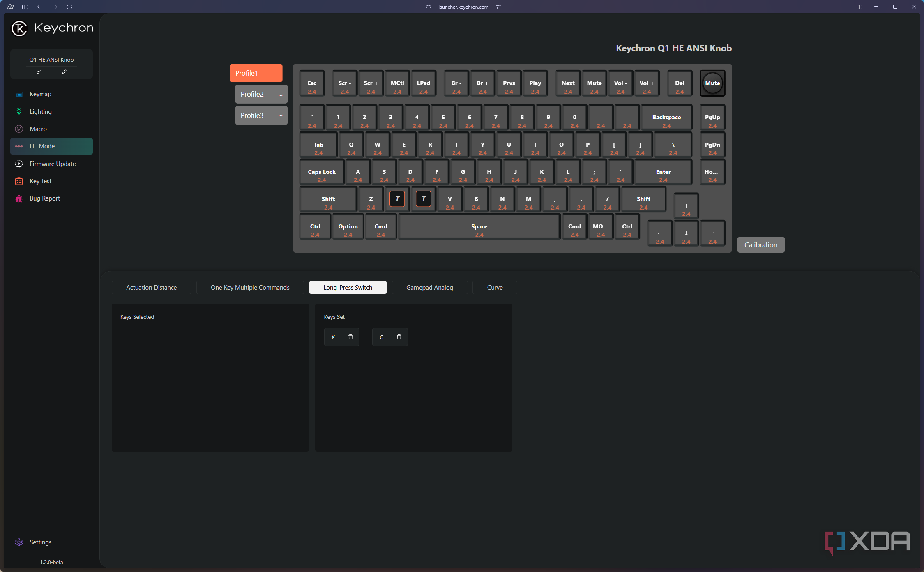Open Profile3 options menu dots
The height and width of the screenshot is (572, 924).
point(281,116)
